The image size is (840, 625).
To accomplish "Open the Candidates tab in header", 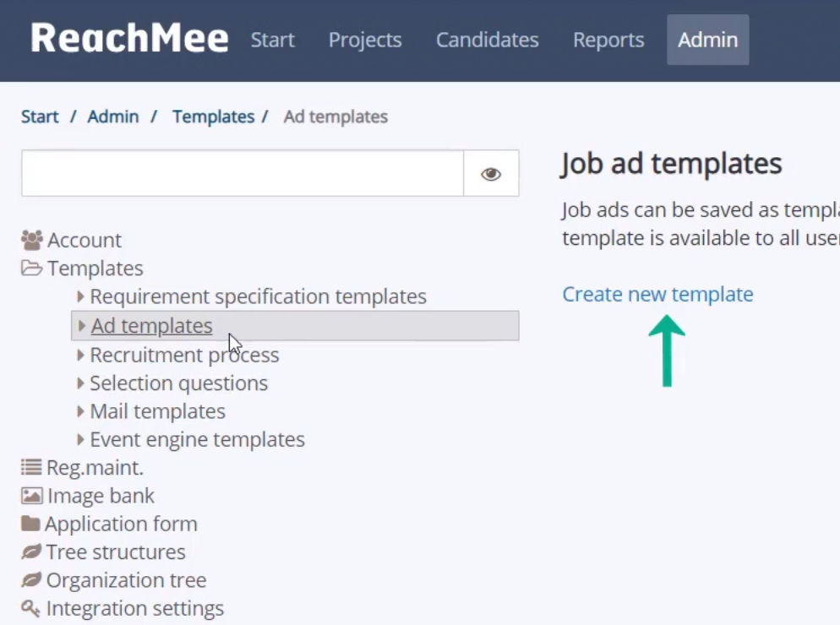I will click(x=487, y=40).
